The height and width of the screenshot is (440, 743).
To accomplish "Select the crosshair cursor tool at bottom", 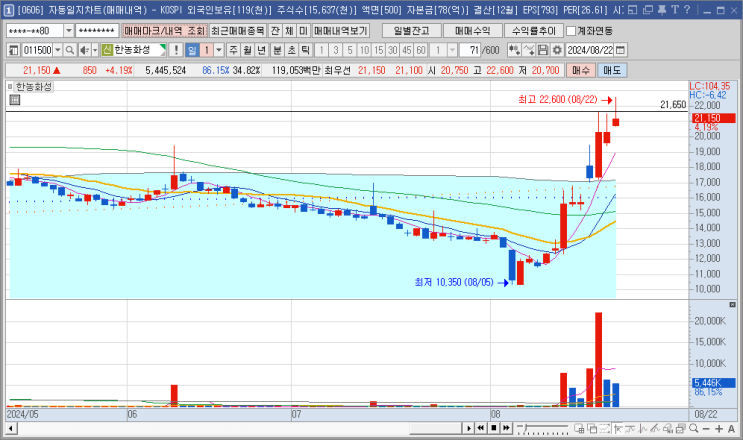I will click(x=617, y=428).
